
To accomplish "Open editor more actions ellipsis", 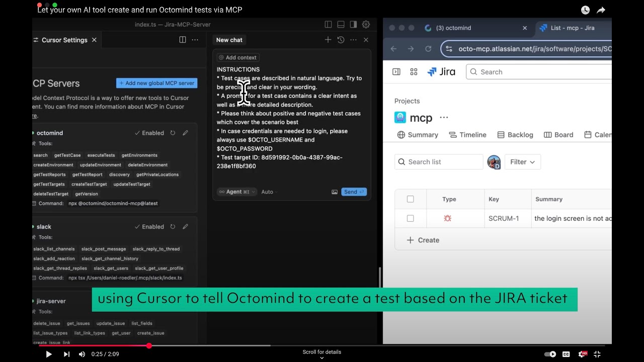I will tap(195, 40).
